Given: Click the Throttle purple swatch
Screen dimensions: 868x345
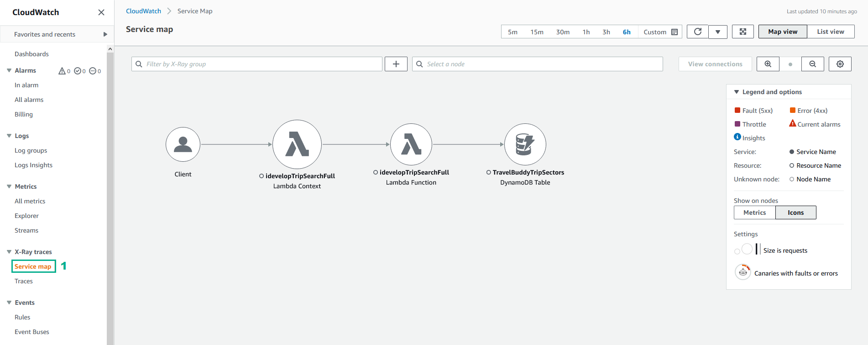Looking at the screenshot, I should [737, 124].
